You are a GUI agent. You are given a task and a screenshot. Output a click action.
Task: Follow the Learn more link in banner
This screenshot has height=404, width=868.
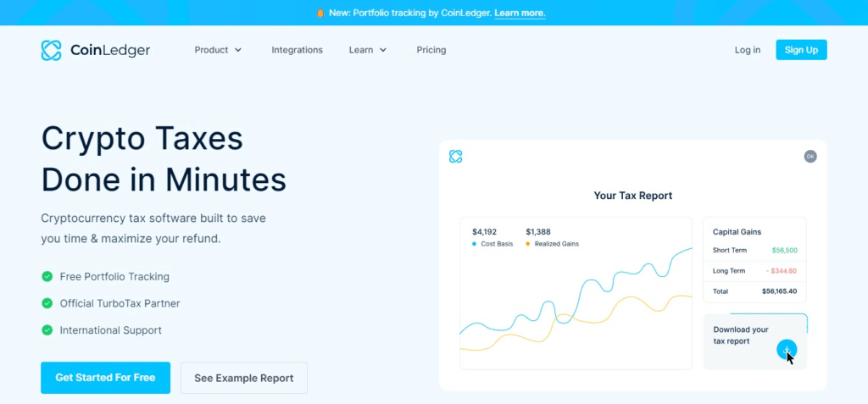pos(520,13)
